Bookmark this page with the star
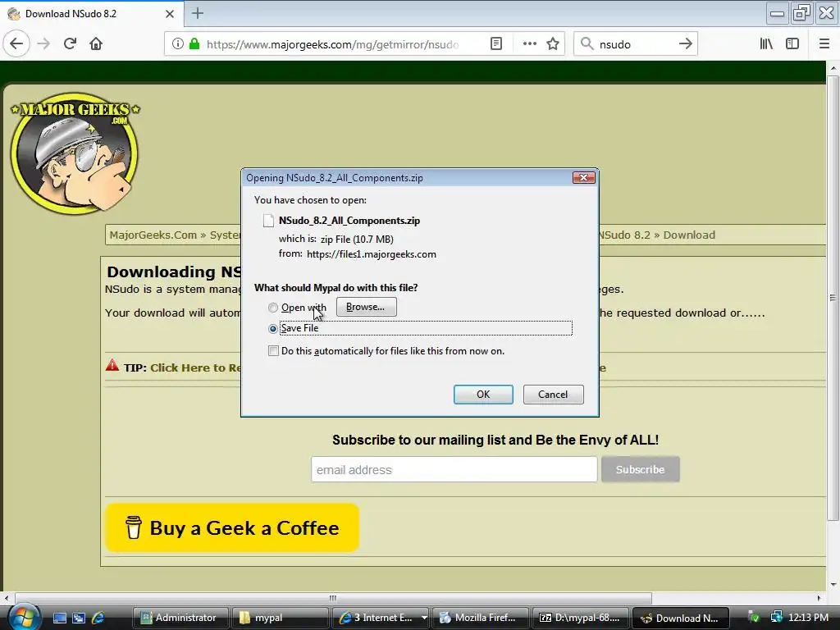The width and height of the screenshot is (840, 630). coord(553,44)
